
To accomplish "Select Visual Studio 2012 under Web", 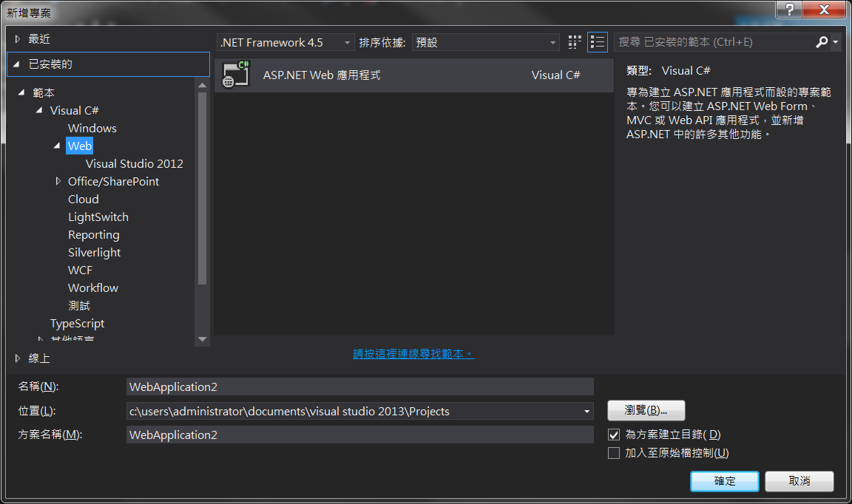I will [x=134, y=163].
